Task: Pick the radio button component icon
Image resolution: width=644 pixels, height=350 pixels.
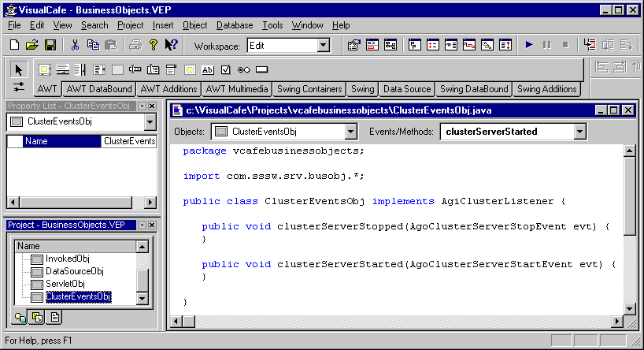Action: [x=243, y=70]
